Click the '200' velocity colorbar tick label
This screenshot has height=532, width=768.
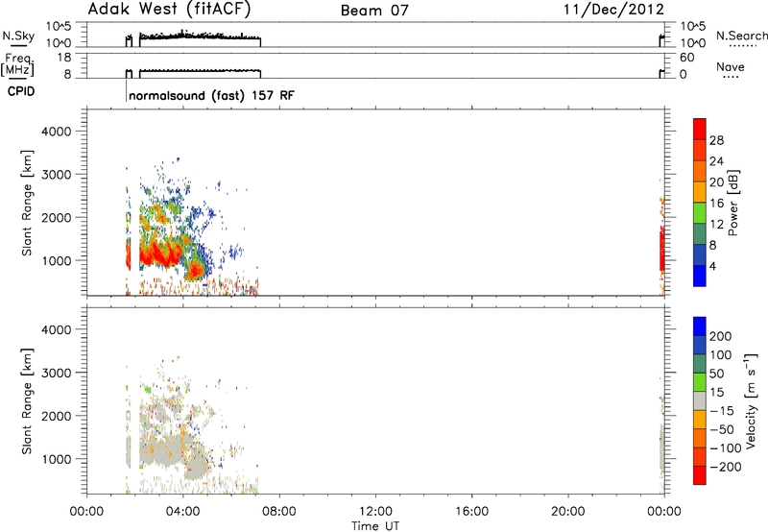tap(721, 336)
